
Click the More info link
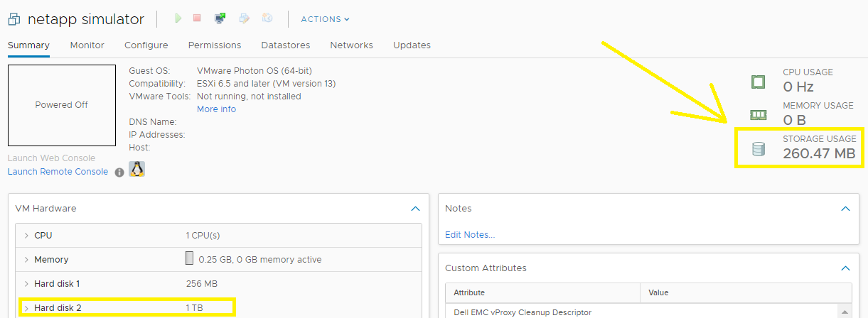216,109
